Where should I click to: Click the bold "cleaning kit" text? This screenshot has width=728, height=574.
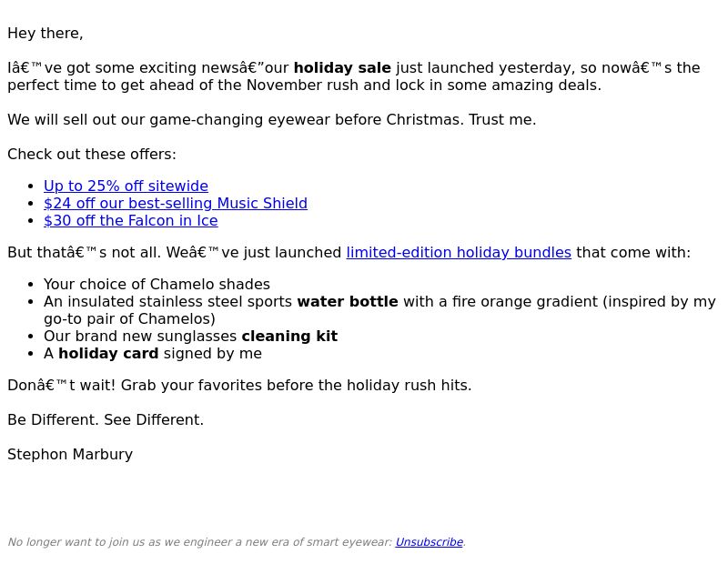pos(289,336)
